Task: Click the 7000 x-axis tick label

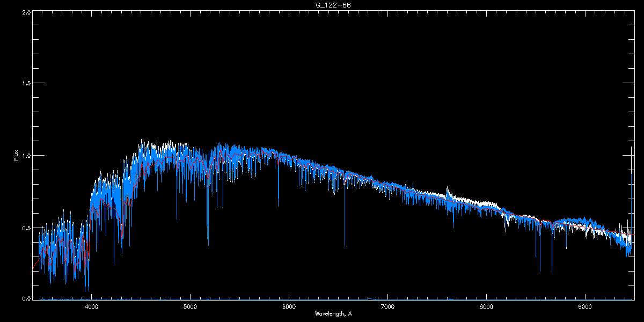Action: (x=387, y=307)
